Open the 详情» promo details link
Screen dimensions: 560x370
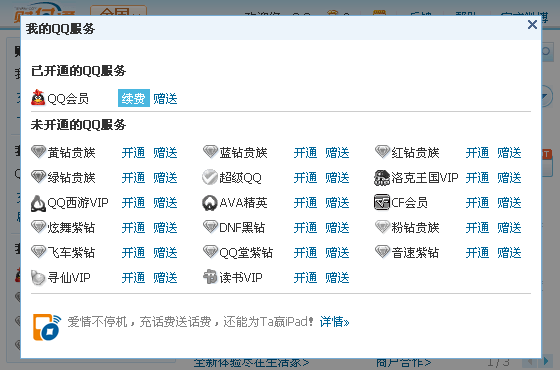(334, 322)
